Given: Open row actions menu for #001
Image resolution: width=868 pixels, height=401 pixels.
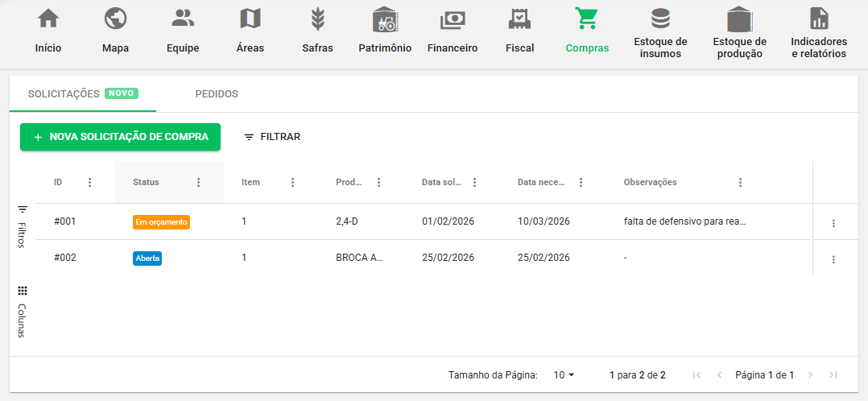Looking at the screenshot, I should (833, 223).
